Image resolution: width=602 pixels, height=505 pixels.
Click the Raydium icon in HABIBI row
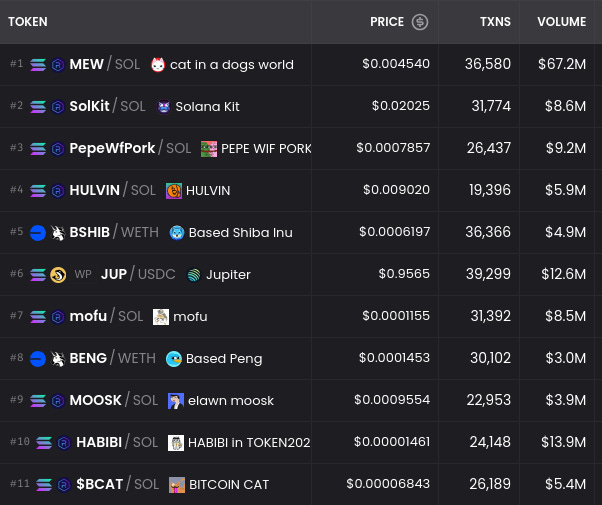[64, 443]
